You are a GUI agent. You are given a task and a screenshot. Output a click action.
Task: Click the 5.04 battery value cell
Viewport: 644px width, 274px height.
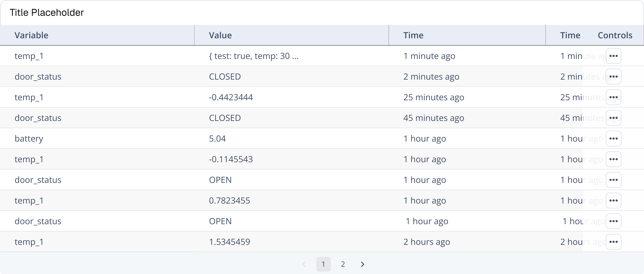(217, 139)
